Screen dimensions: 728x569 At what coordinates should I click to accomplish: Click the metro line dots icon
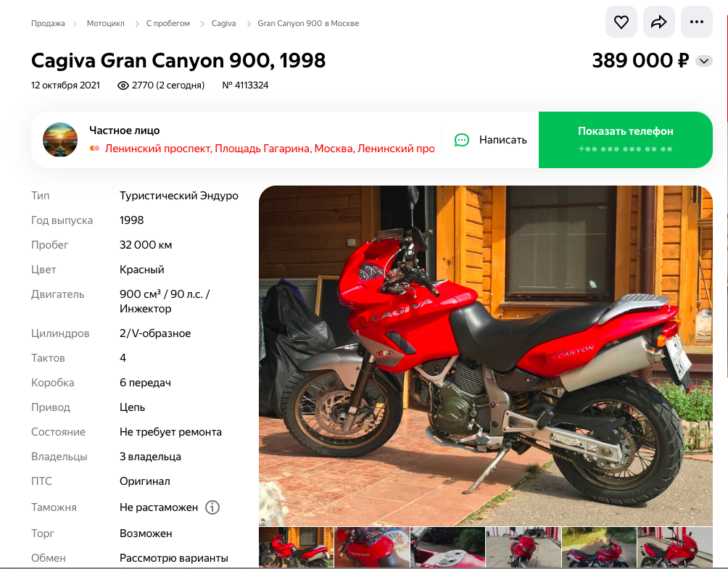pyautogui.click(x=94, y=149)
